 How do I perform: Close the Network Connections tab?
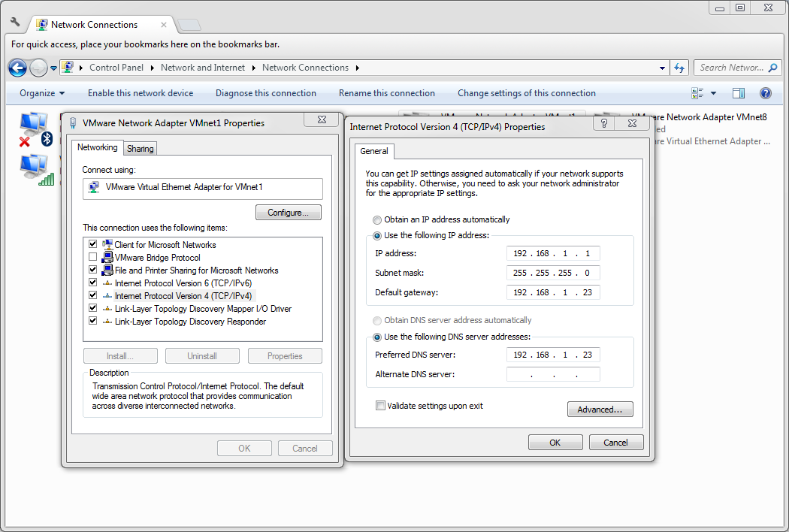click(x=164, y=25)
